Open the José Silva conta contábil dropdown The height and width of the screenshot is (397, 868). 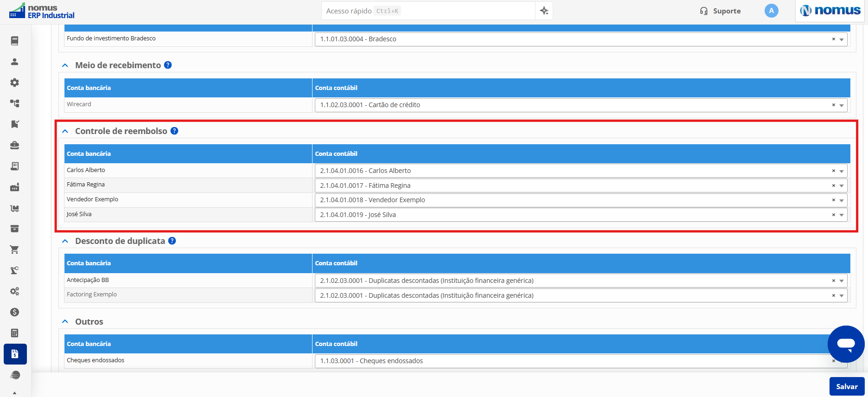point(842,215)
